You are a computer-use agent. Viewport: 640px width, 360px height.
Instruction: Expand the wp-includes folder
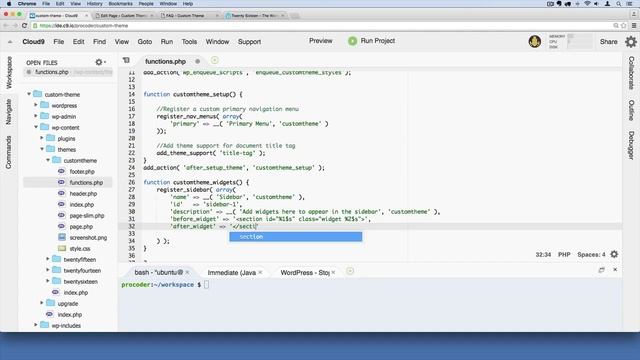36,325
